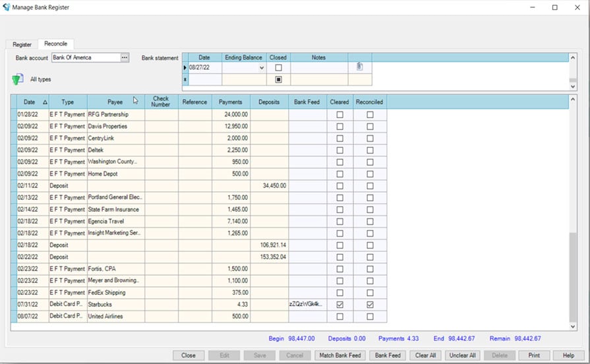
Task: Click the app icon in title bar
Action: [x=6, y=7]
